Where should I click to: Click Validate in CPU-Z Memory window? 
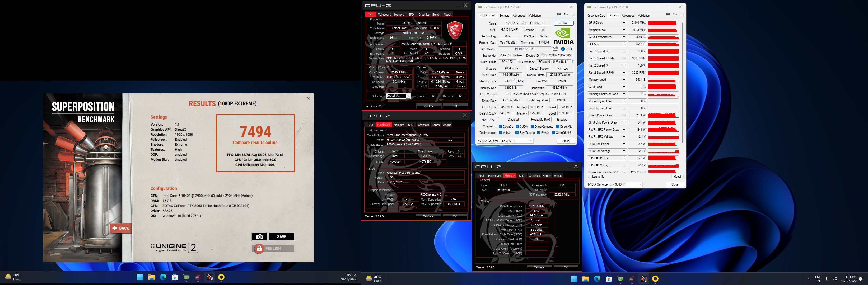[539, 267]
